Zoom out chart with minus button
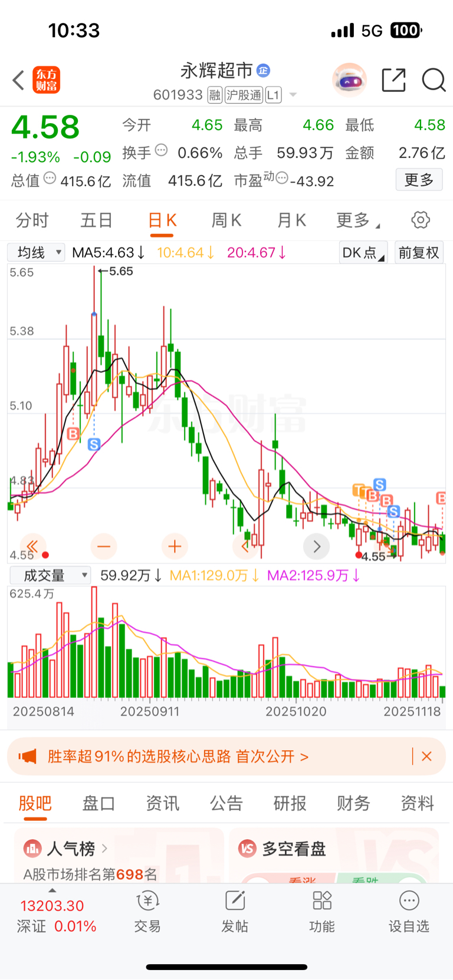The height and width of the screenshot is (980, 453). [x=104, y=546]
